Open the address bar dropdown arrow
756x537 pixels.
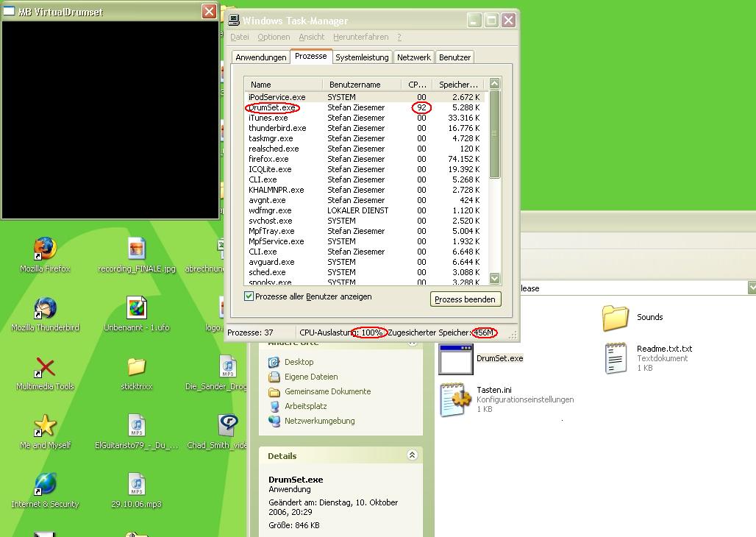click(x=752, y=288)
